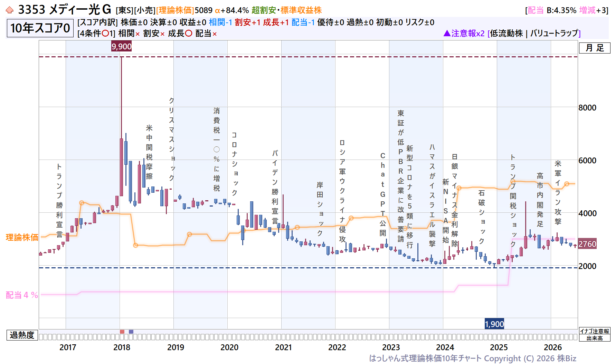Click the 過熱度 label box

coord(22,335)
